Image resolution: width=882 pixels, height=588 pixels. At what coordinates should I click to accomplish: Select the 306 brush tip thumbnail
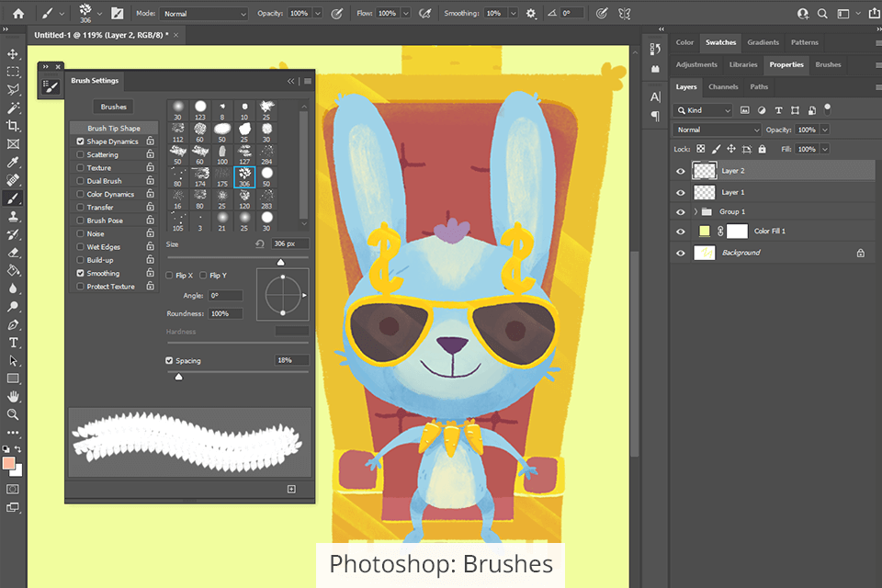tap(244, 176)
